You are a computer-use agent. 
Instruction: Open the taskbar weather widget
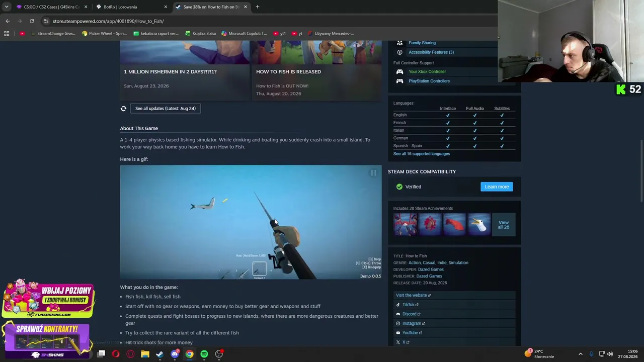(x=539, y=354)
